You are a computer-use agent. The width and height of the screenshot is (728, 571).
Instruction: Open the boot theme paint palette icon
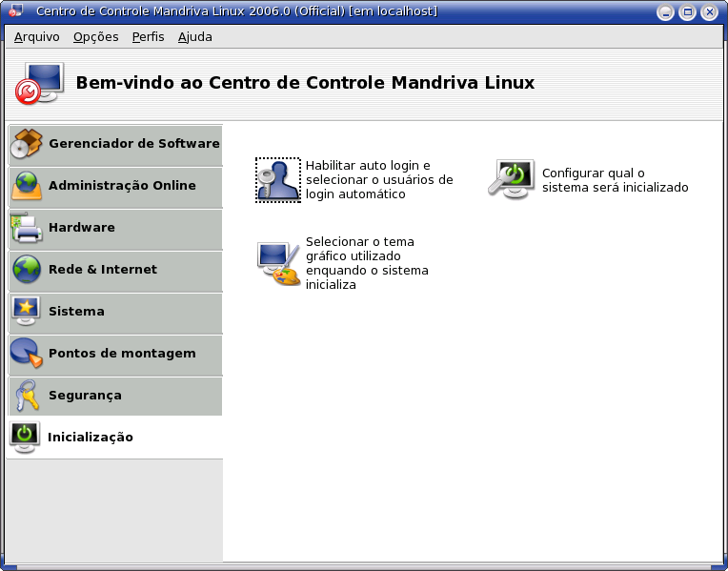[278, 263]
